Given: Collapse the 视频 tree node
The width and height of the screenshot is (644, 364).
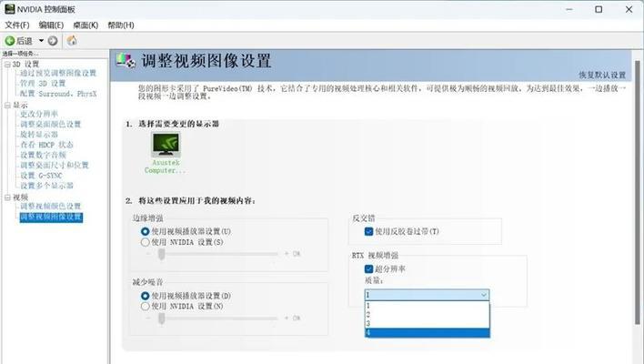Looking at the screenshot, I should tap(7, 197).
